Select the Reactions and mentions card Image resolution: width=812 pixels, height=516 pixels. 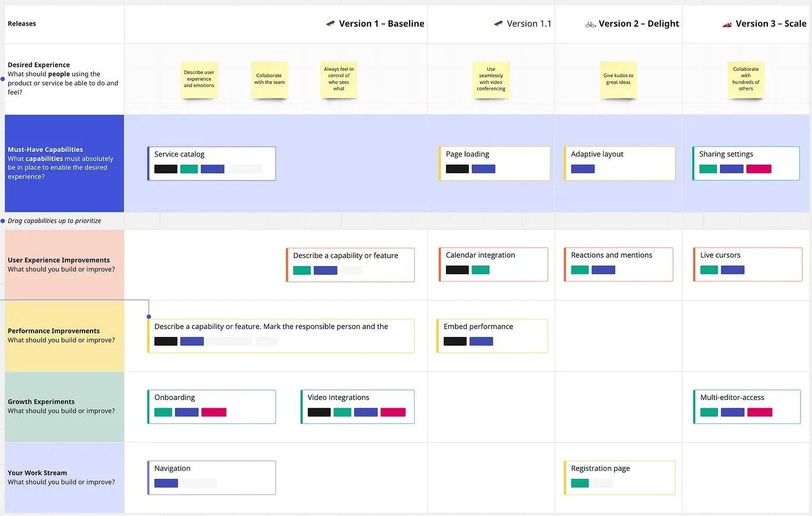(618, 264)
